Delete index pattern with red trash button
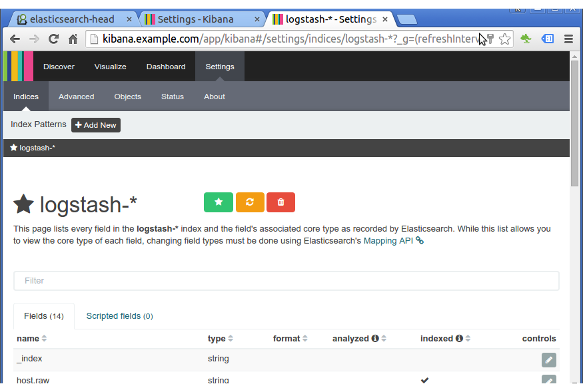583x392 pixels. (281, 202)
